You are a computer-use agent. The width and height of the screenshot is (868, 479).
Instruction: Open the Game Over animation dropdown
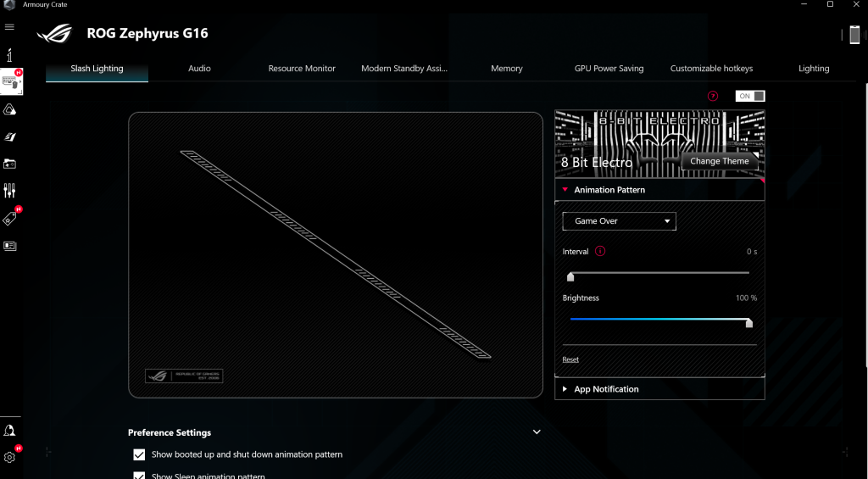619,221
